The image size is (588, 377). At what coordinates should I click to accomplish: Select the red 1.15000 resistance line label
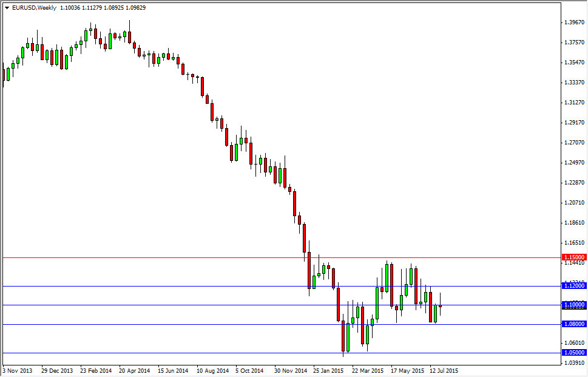[573, 257]
